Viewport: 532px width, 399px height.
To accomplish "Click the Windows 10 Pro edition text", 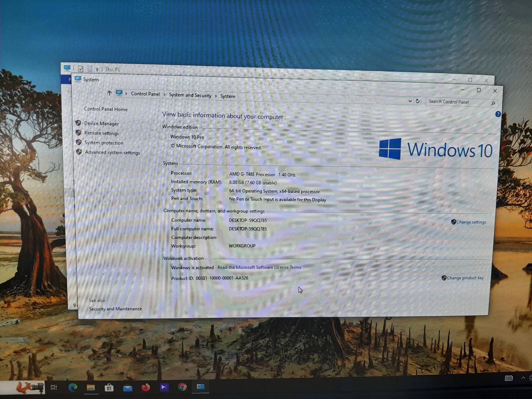I will pos(187,137).
